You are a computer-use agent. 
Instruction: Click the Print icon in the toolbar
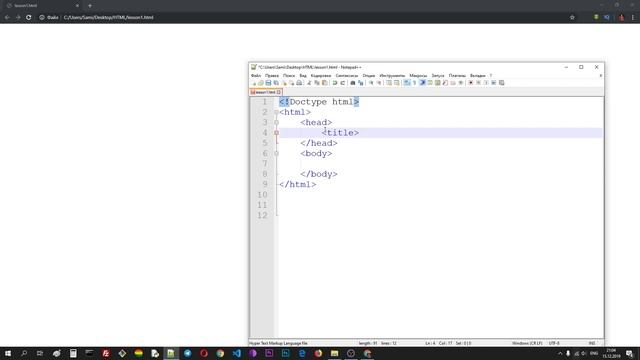point(299,83)
